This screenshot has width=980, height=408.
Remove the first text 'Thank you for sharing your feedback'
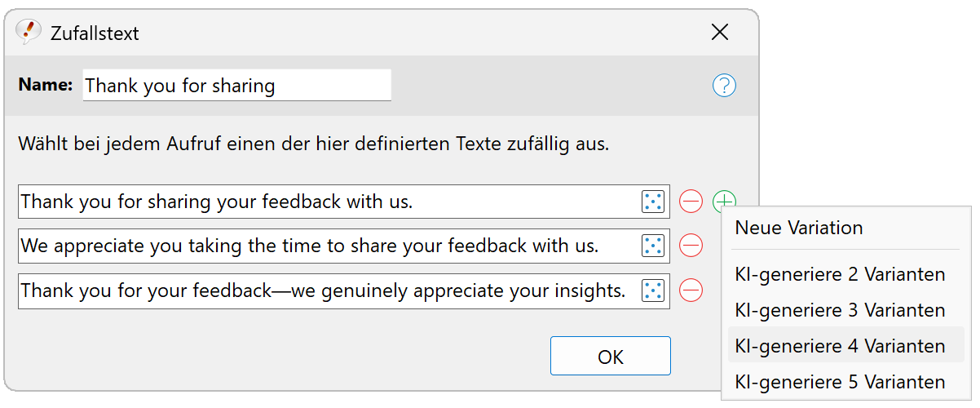point(691,202)
